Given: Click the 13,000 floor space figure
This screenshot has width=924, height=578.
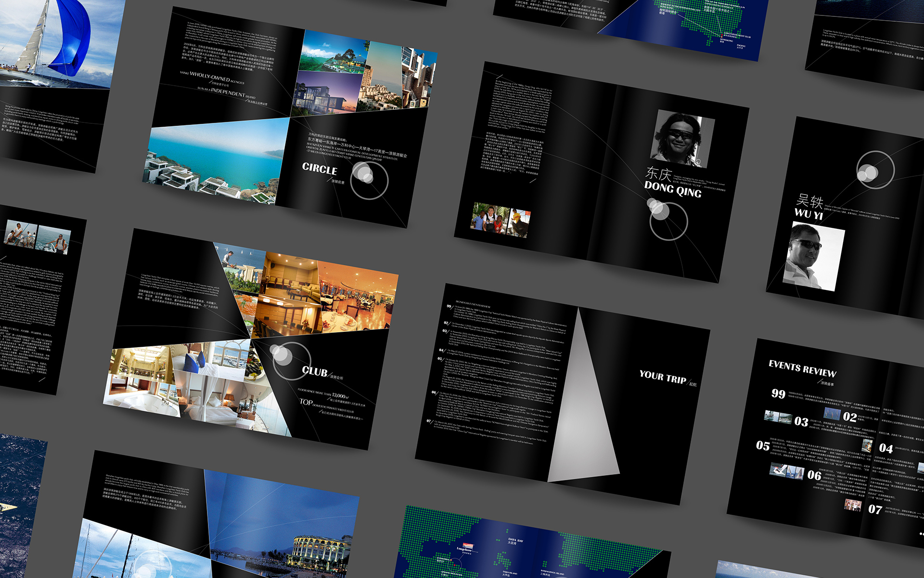Looking at the screenshot, I should tap(340, 396).
